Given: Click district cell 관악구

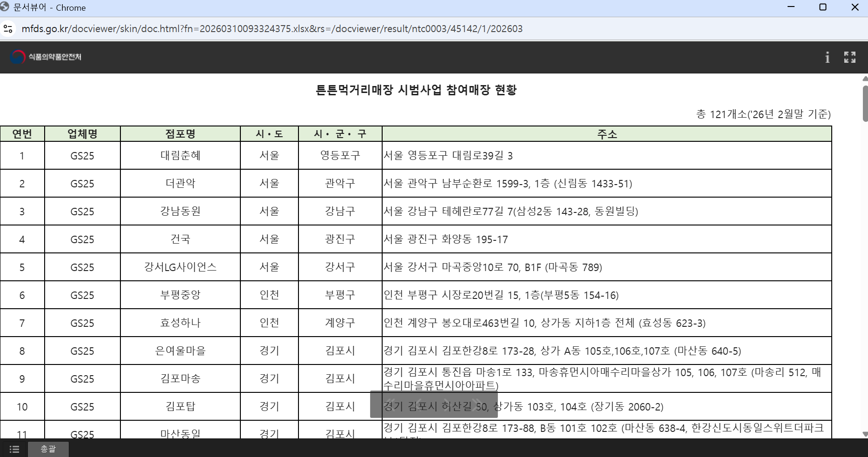Looking at the screenshot, I should click(x=340, y=183).
